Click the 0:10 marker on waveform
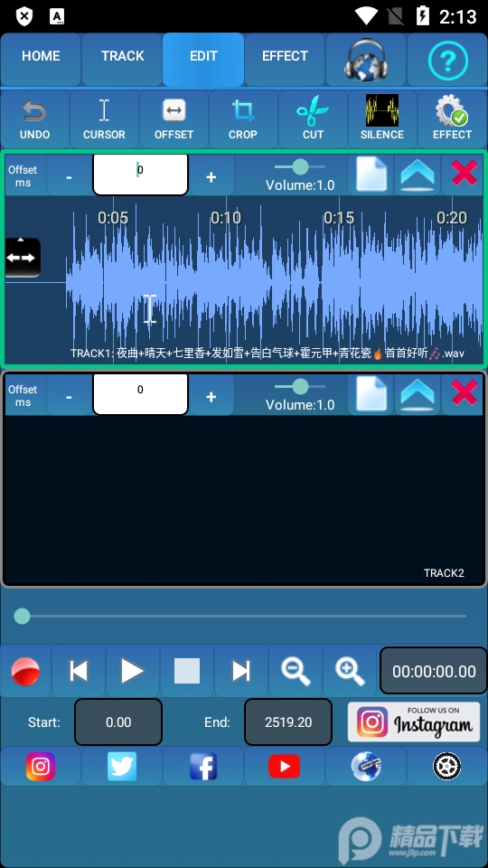The height and width of the screenshot is (868, 488). [x=226, y=218]
